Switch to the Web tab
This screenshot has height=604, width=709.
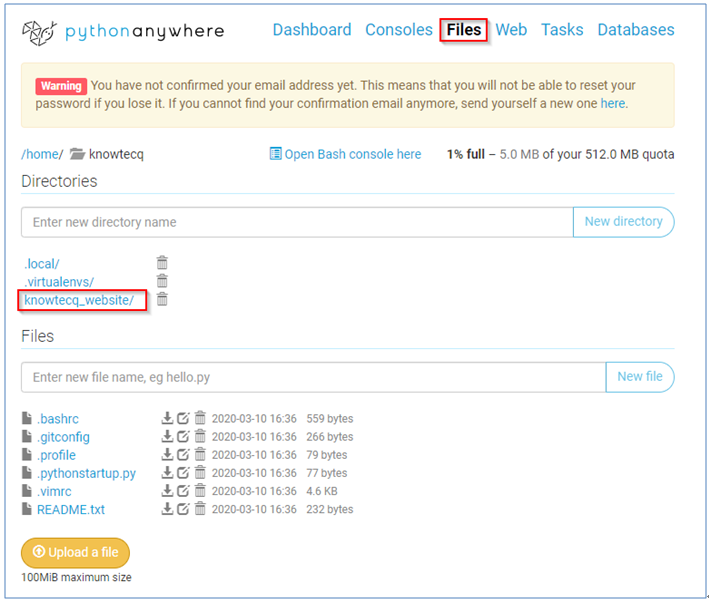click(x=511, y=30)
